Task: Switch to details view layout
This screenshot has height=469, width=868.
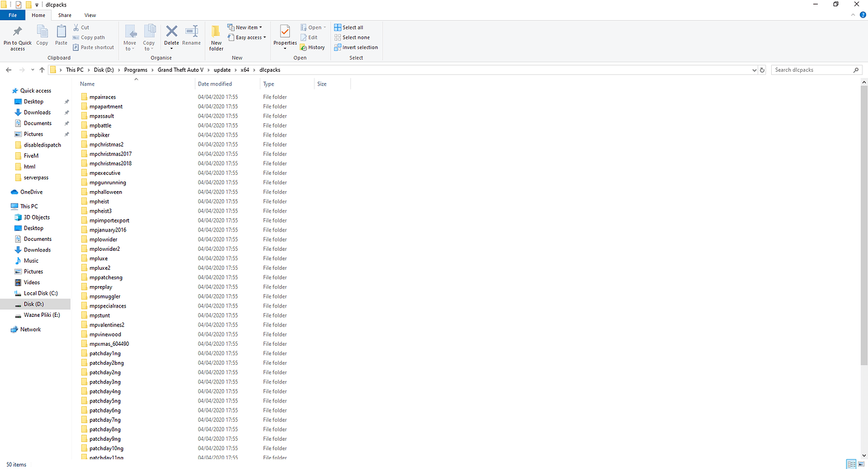Action: (x=851, y=465)
